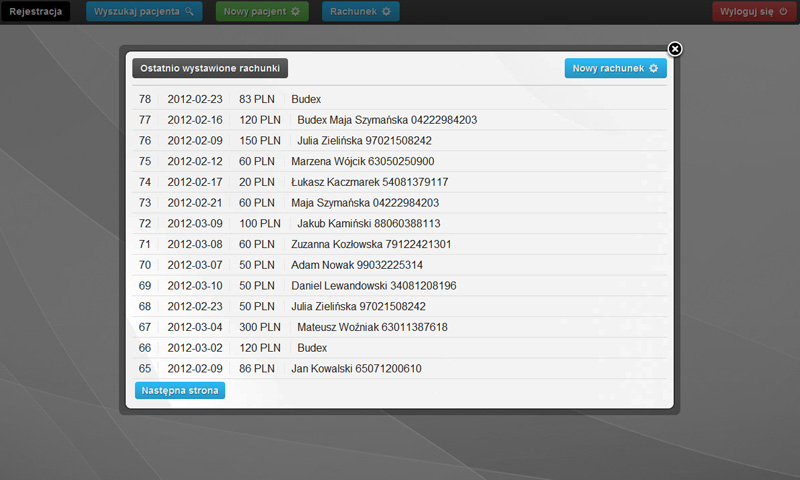Select Julia Zielińska on invoice 76
The width and height of the screenshot is (800, 480).
pos(364,140)
